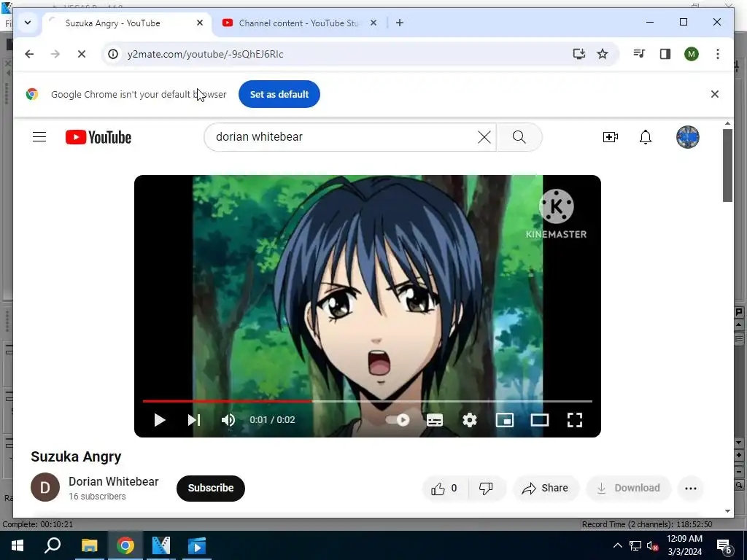View site information icon
This screenshot has width=747, height=560.
113,54
